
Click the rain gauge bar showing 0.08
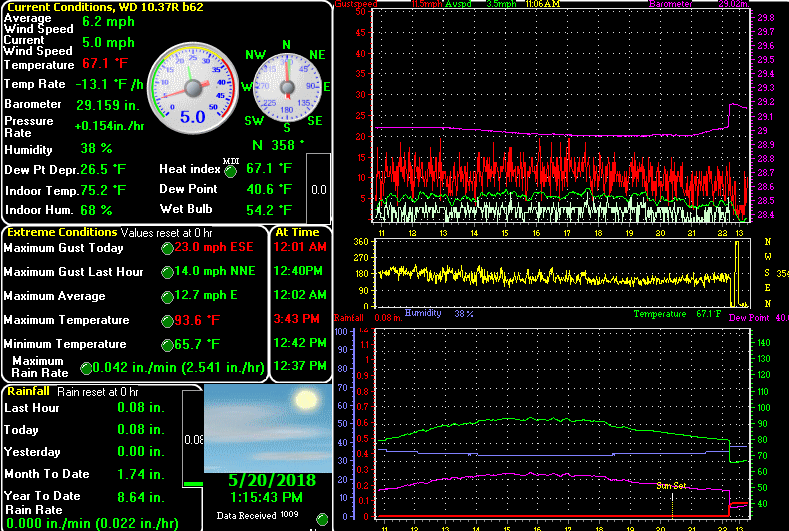click(x=193, y=439)
